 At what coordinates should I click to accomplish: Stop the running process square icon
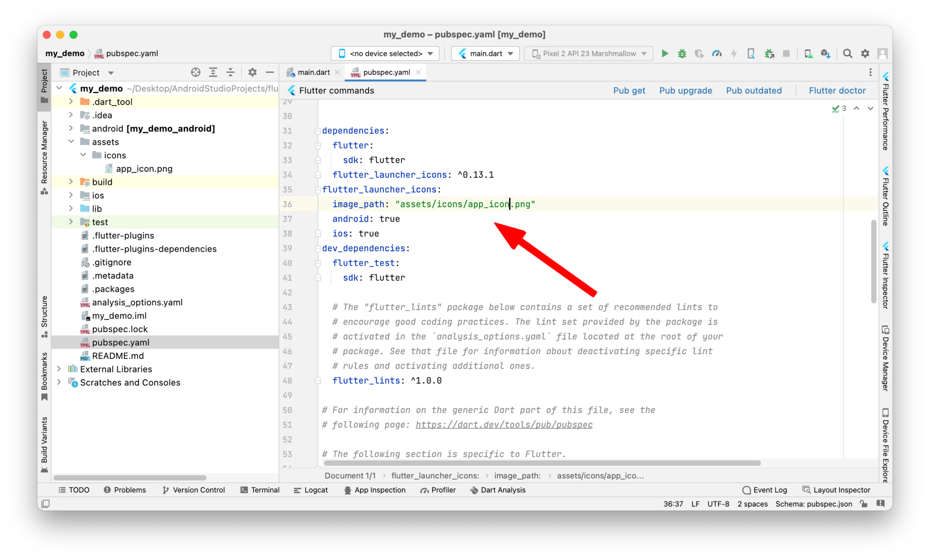787,54
